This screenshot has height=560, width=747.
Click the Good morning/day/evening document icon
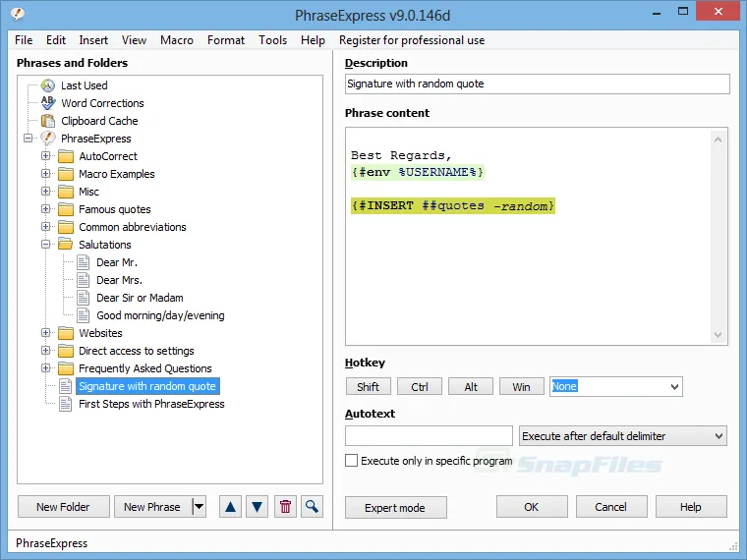[x=84, y=315]
